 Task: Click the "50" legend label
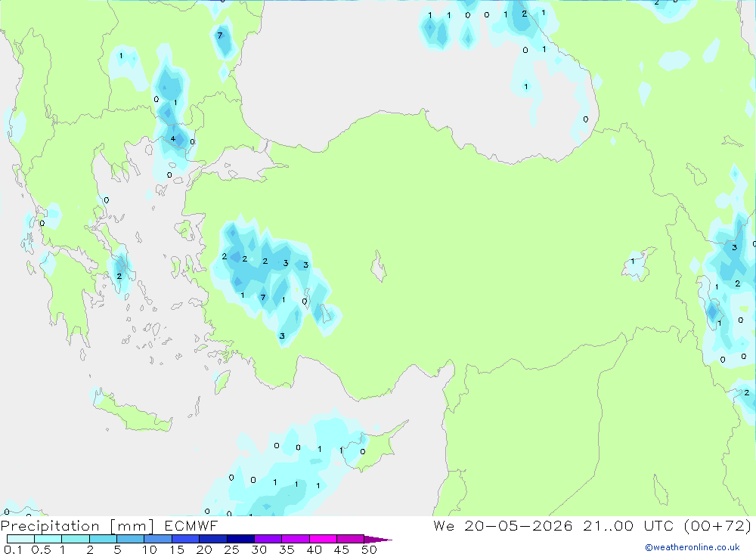(x=369, y=549)
